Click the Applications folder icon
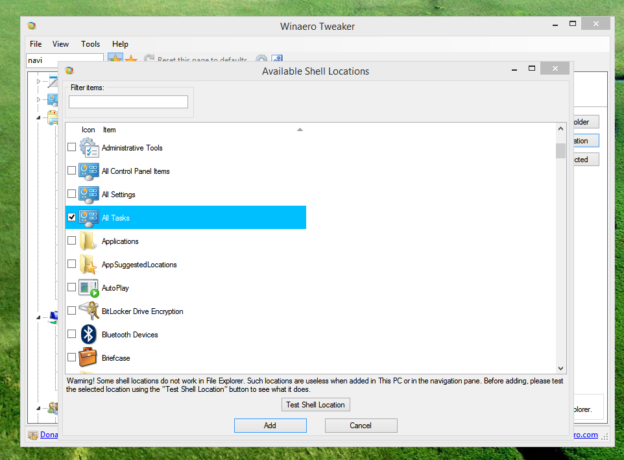The image size is (624, 460). 88,241
